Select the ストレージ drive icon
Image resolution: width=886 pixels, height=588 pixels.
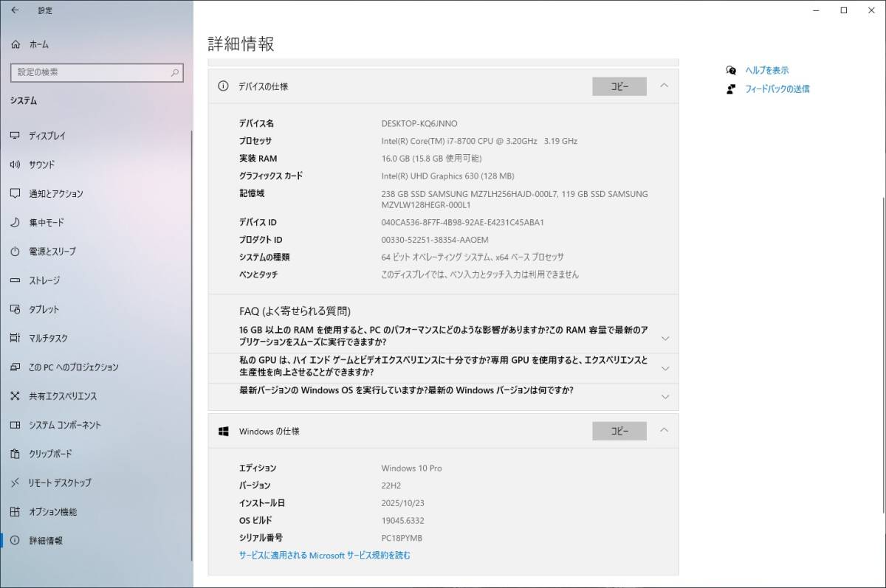(15, 280)
